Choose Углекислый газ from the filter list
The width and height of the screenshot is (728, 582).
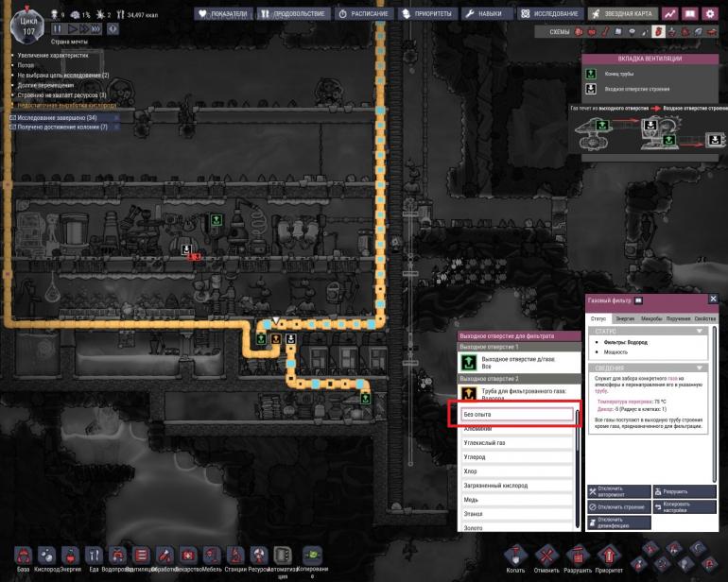[485, 442]
